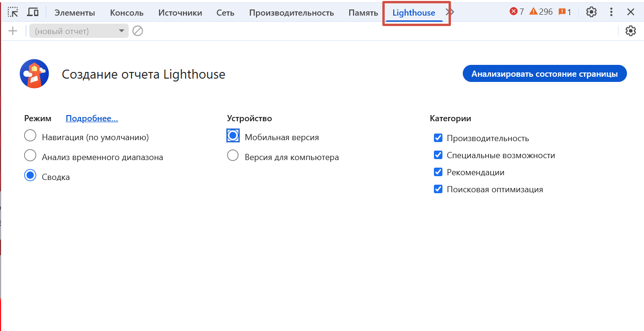Image resolution: width=644 pixels, height=331 pixels.
Task: Click the inspect element picker icon
Action: point(13,12)
